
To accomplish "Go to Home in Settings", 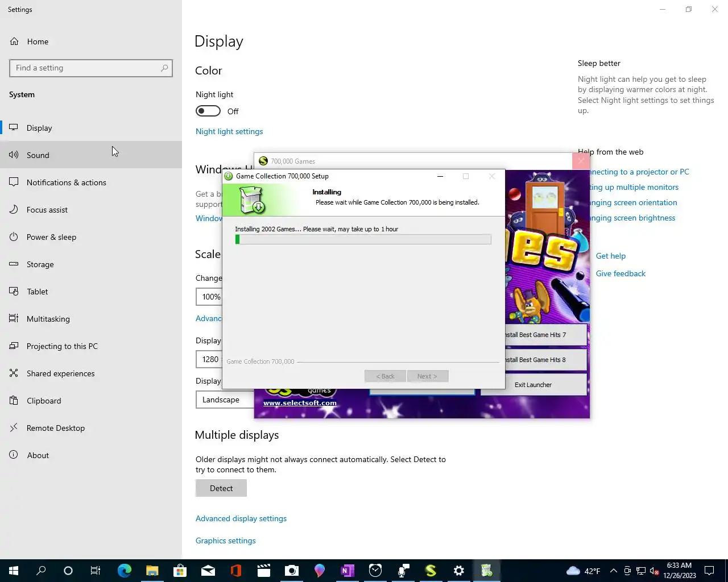I will tap(38, 41).
